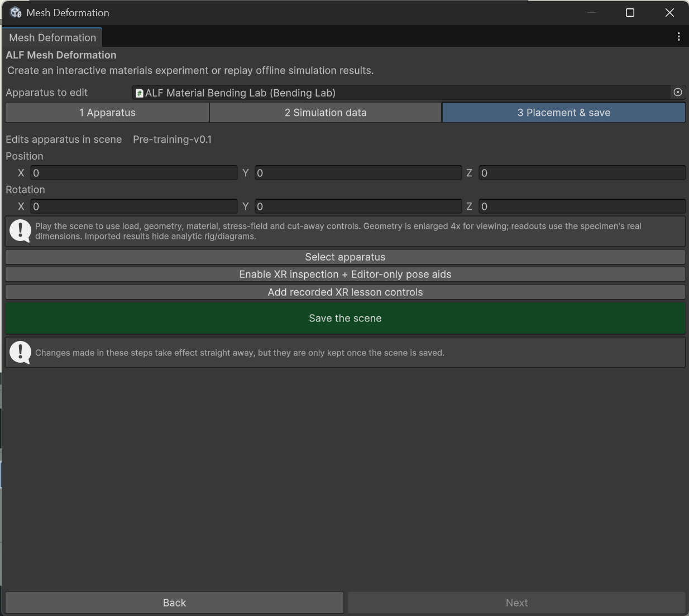Click the Select apparatus button
Image resolution: width=689 pixels, height=616 pixels.
point(345,257)
